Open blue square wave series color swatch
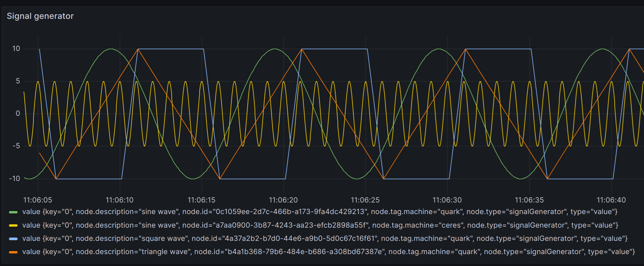Screen dimensions: 644x266 pos(13,239)
